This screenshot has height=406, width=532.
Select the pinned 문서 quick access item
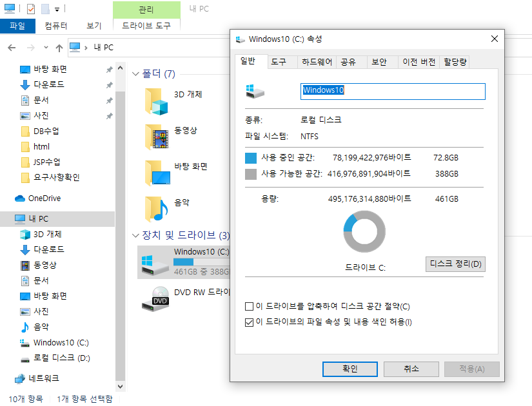point(41,100)
